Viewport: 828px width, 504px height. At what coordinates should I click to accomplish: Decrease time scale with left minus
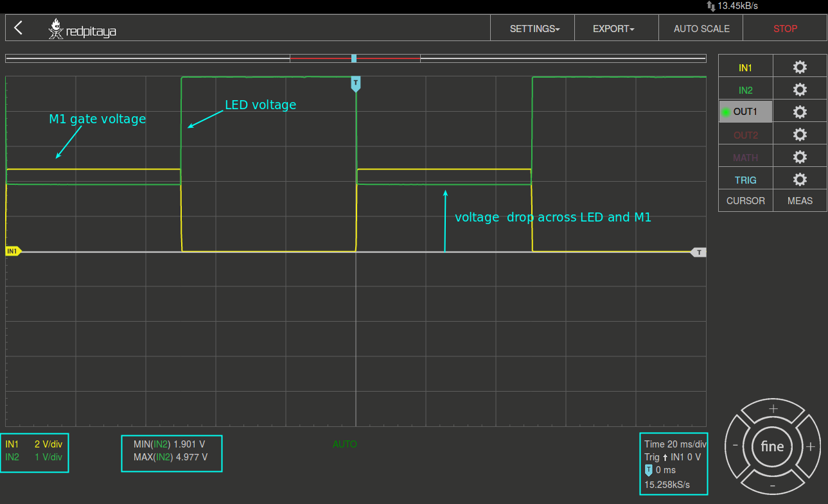[x=736, y=446]
